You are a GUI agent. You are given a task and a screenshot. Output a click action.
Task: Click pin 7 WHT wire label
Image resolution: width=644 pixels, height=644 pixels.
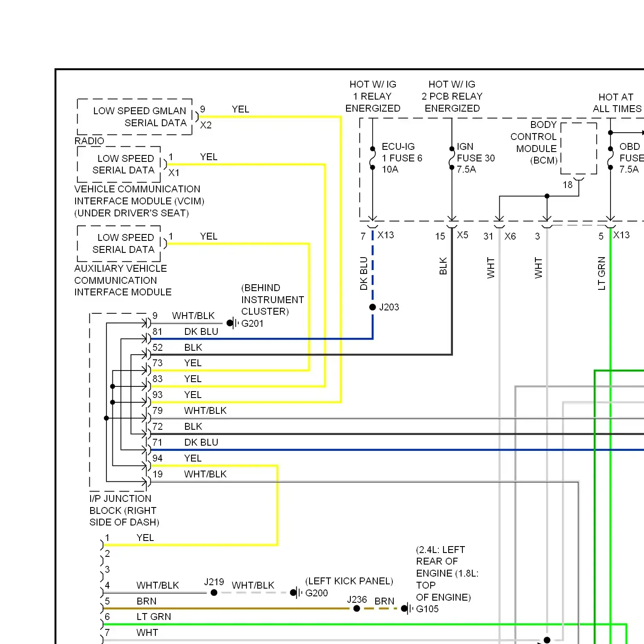(x=147, y=632)
